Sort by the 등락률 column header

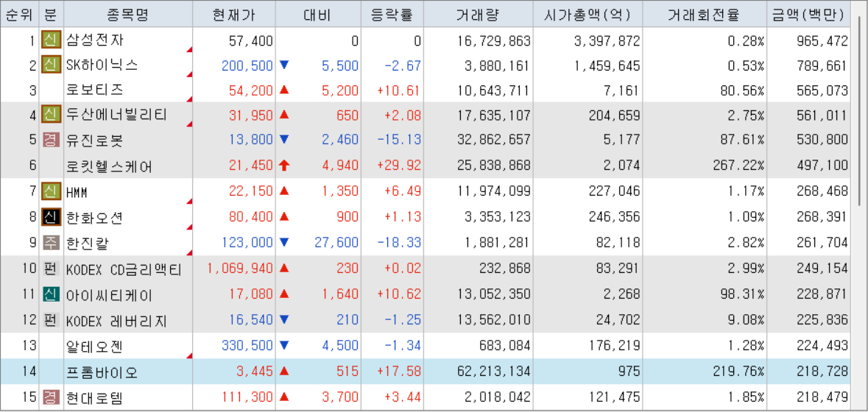(392, 15)
